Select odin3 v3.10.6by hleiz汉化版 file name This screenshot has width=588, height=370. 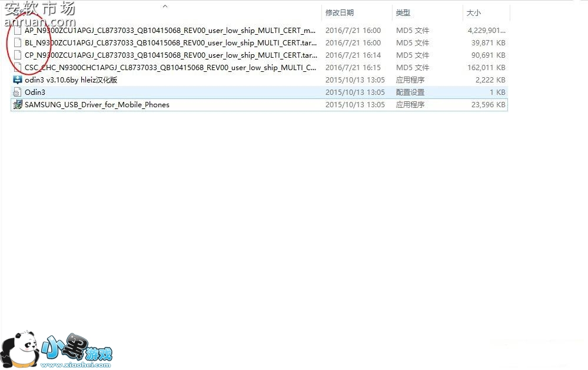71,80
